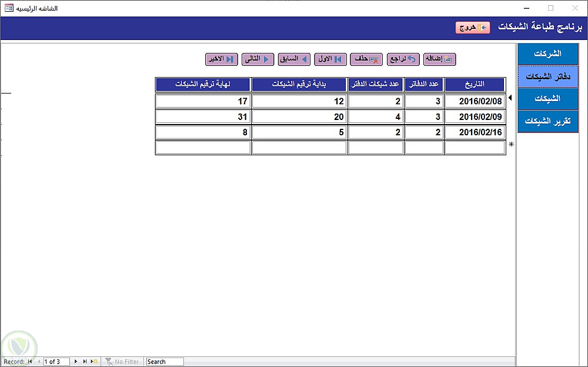Minimize the الشاشه الرئيسيه window

(x=526, y=8)
